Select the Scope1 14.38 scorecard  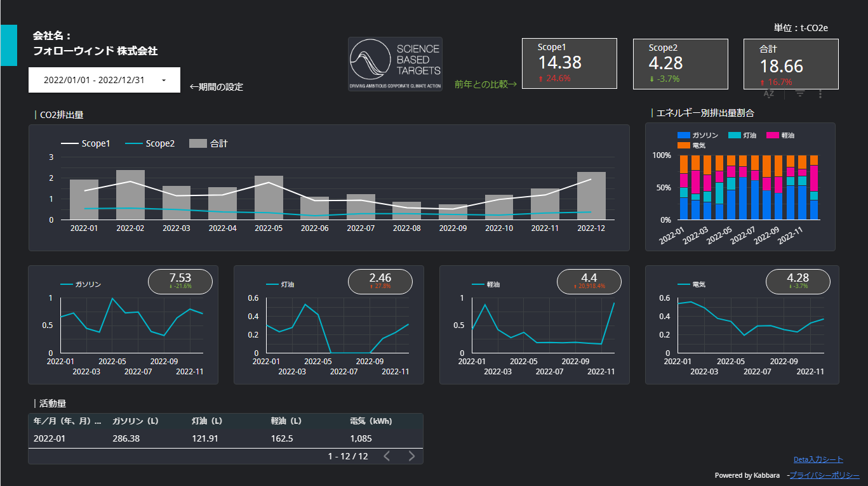[569, 63]
